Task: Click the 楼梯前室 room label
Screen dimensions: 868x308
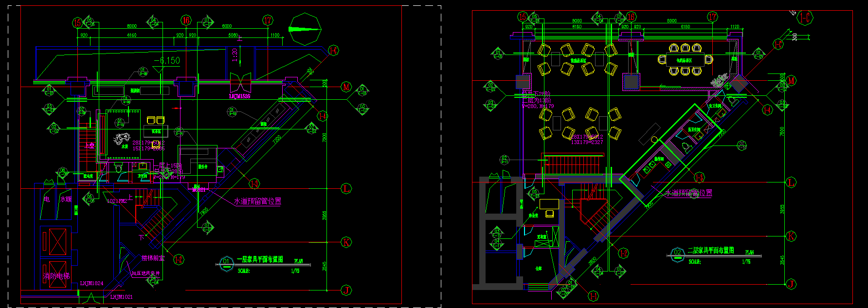Action: [x=153, y=258]
